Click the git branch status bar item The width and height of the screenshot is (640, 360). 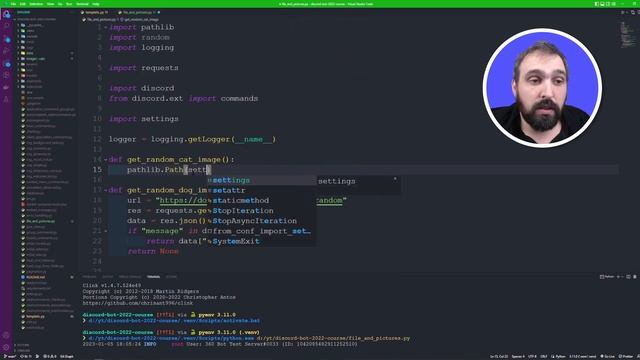pos(11,356)
